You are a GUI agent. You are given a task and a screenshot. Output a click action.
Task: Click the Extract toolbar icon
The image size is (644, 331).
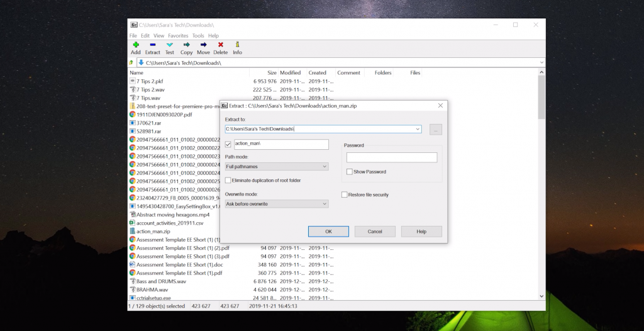153,45
